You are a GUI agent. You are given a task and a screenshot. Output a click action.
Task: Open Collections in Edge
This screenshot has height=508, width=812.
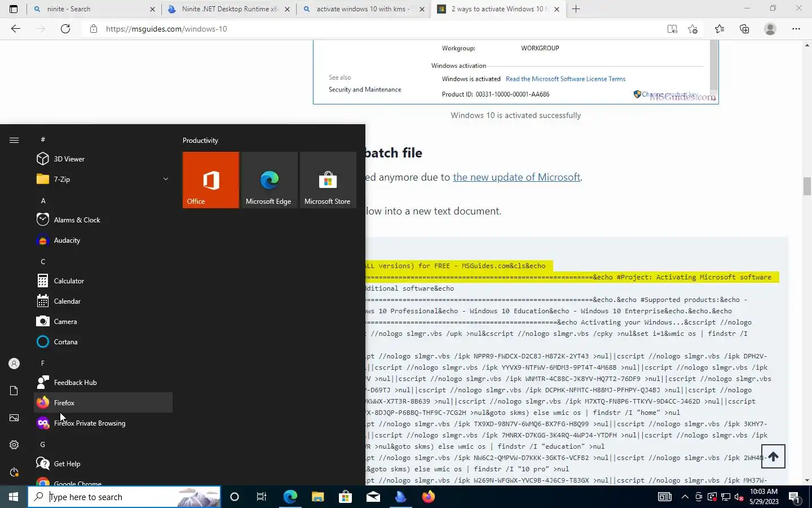[744, 29]
